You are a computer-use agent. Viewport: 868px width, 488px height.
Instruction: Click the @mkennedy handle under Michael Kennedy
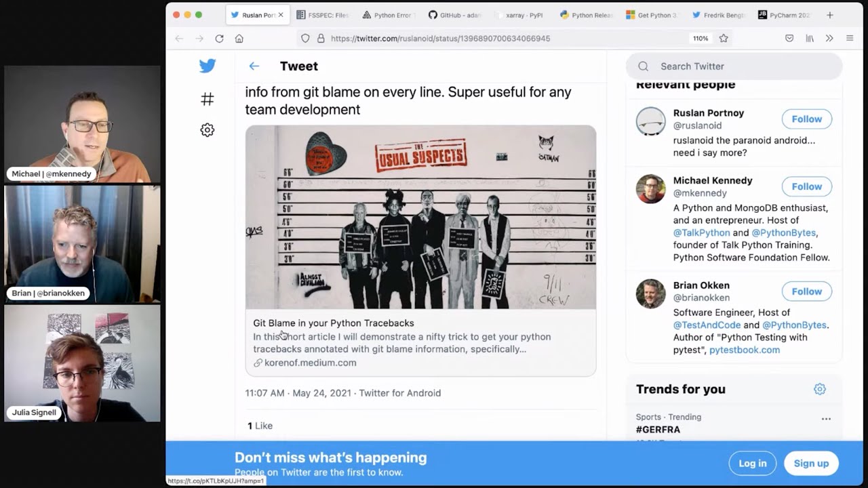point(700,194)
